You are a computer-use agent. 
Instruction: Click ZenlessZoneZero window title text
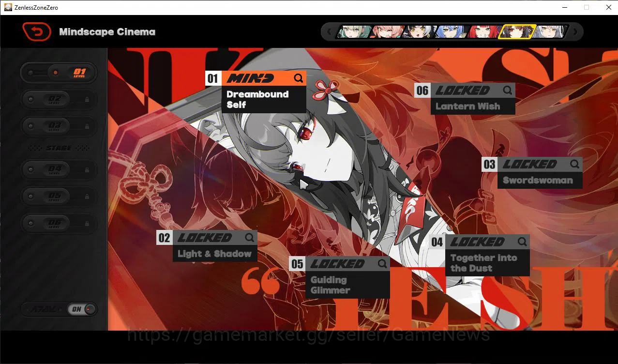[36, 7]
